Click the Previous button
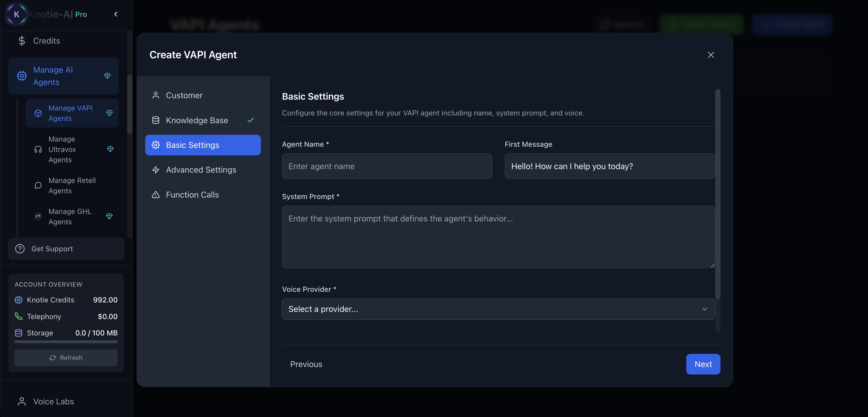The width and height of the screenshot is (868, 417). (x=306, y=364)
